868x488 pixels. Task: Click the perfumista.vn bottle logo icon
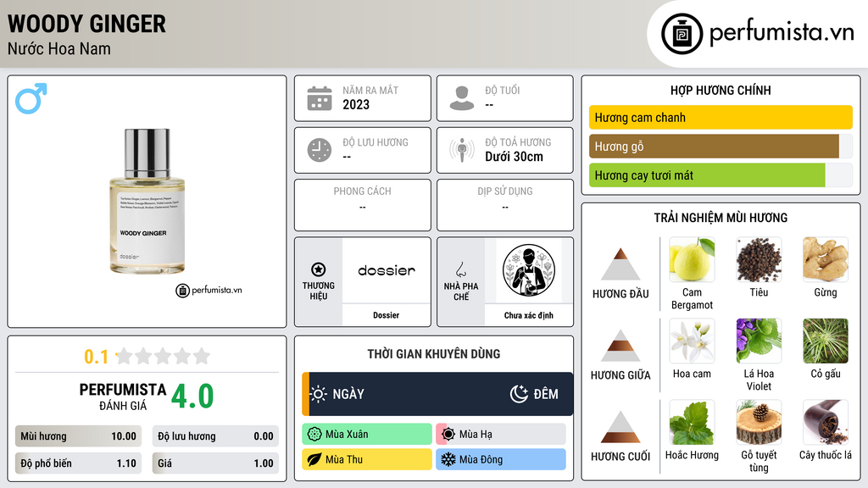click(682, 34)
